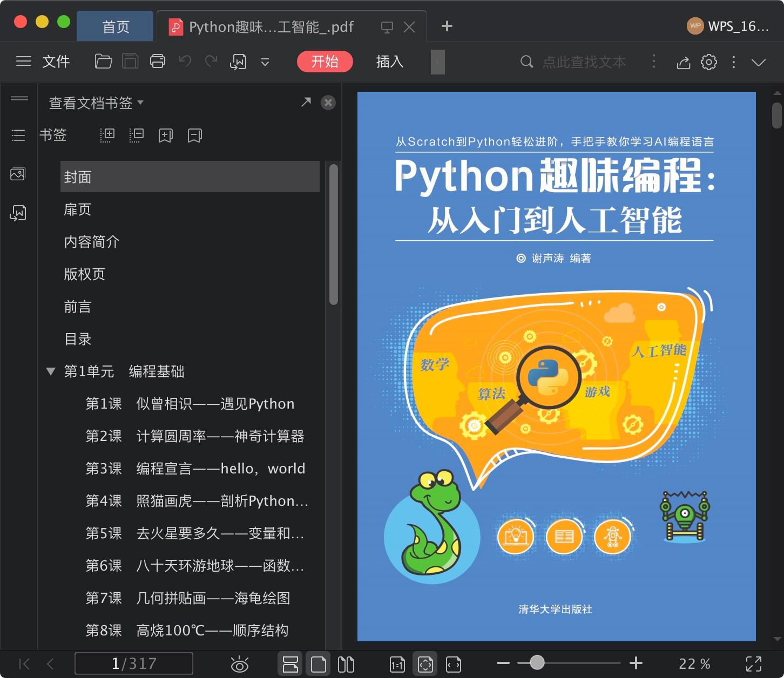Image resolution: width=784 pixels, height=678 pixels.
Task: Toggle two-page view mode
Action: (x=346, y=664)
